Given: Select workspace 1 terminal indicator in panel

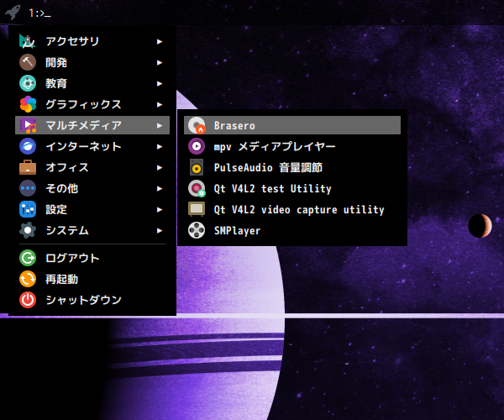Looking at the screenshot, I should click(39, 13).
